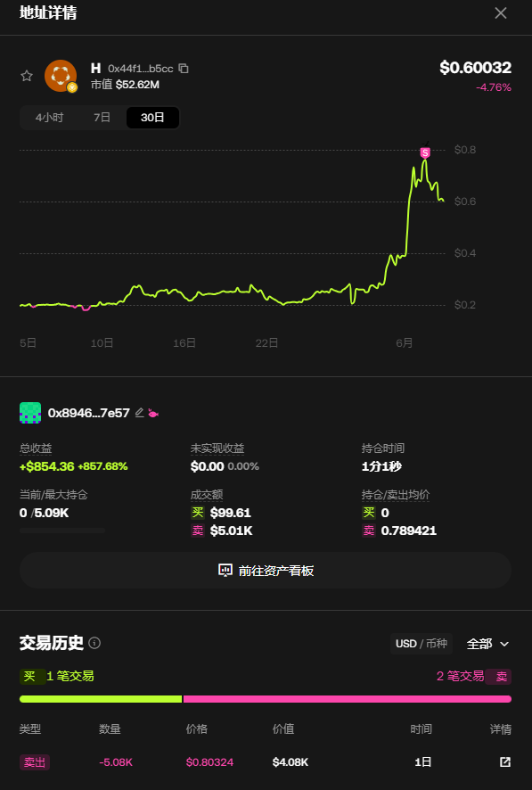Click the $0.80324 trade price cell
The image size is (532, 790).
(209, 762)
